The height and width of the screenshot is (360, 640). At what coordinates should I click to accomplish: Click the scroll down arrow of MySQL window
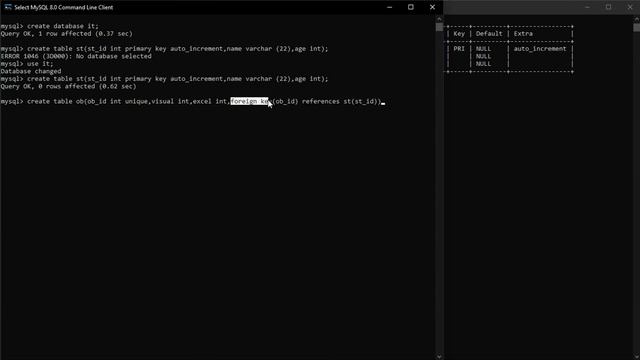[x=439, y=356]
